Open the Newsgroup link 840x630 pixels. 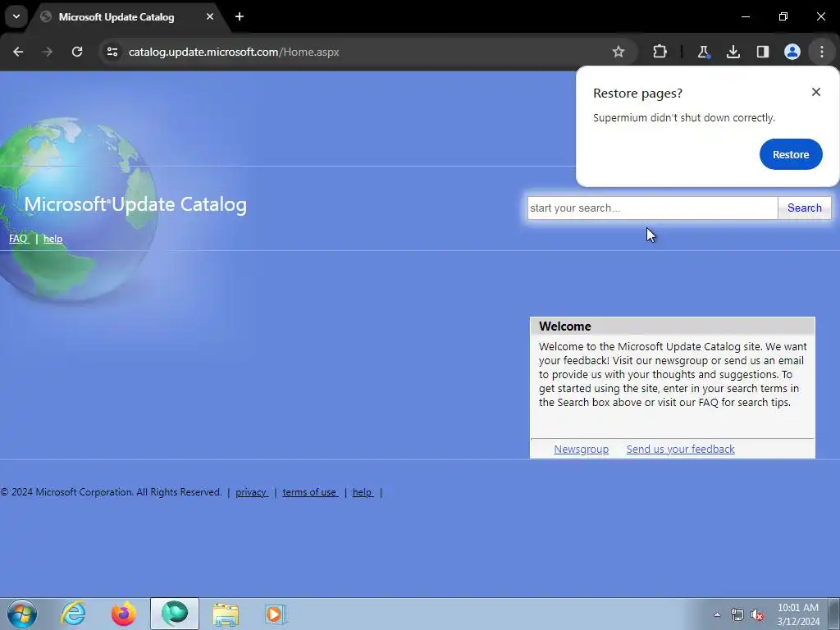(582, 449)
